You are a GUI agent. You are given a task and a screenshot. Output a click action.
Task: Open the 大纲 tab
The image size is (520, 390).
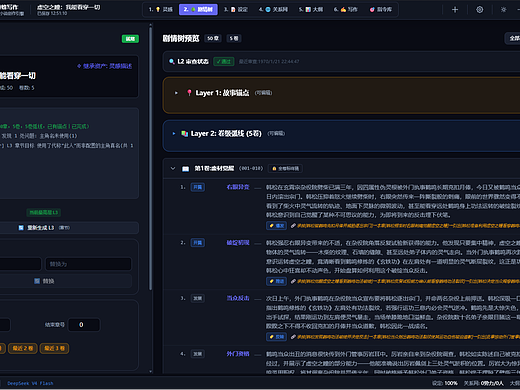[x=311, y=9]
